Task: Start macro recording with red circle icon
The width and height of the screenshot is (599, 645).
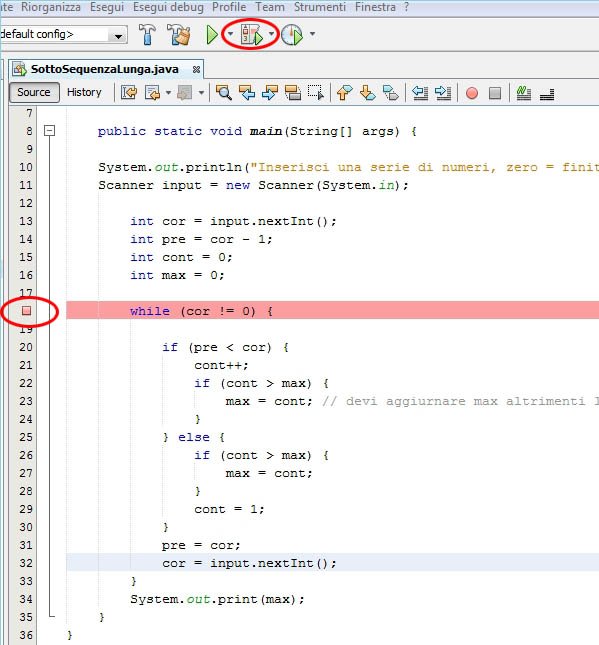Action: click(x=472, y=93)
